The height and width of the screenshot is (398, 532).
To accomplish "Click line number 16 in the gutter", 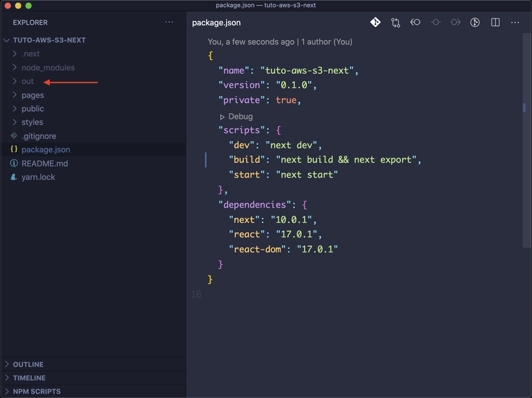I will coord(196,294).
